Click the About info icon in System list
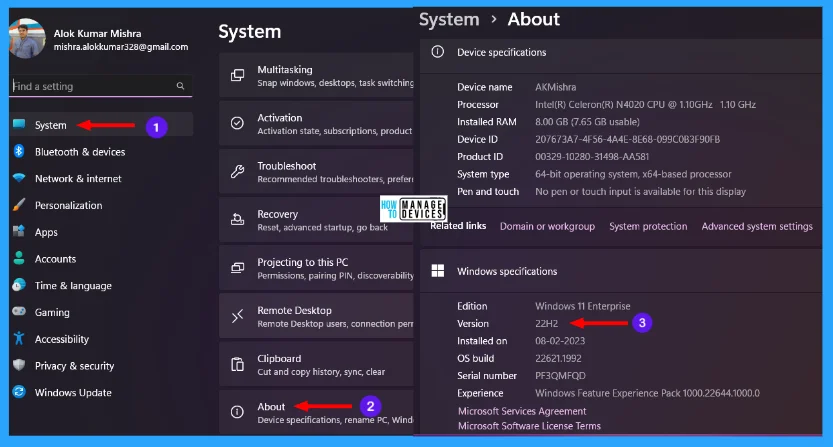Screen dimensions: 833x447 click(x=237, y=412)
